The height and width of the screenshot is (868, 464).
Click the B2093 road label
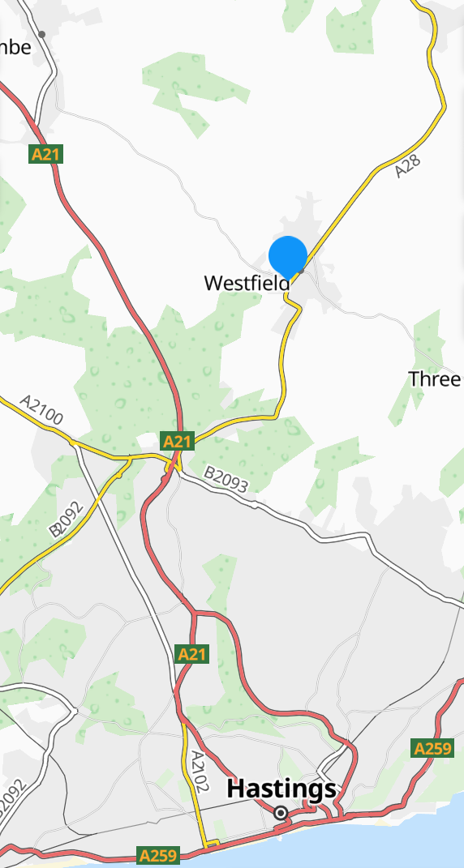226,479
